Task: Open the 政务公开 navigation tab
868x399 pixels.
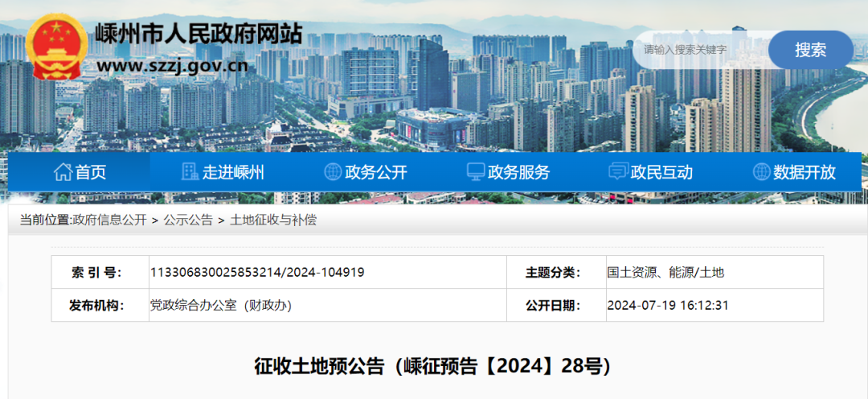Action: point(364,172)
